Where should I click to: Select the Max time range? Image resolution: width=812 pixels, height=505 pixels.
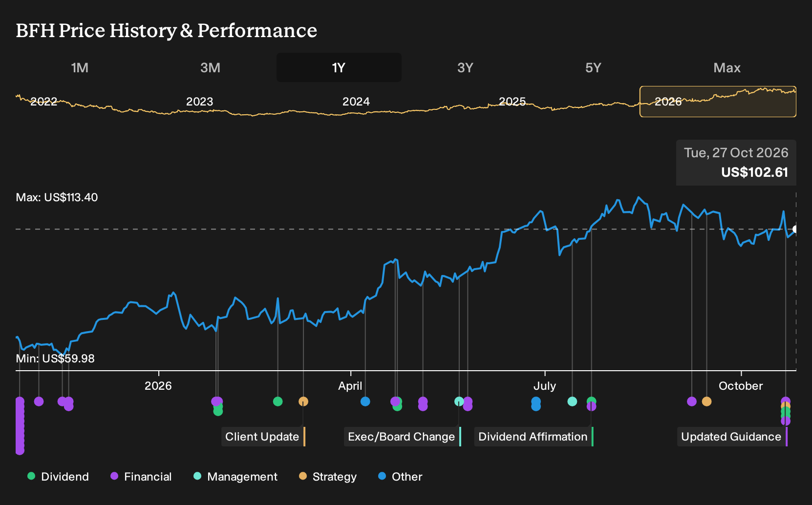coord(727,67)
